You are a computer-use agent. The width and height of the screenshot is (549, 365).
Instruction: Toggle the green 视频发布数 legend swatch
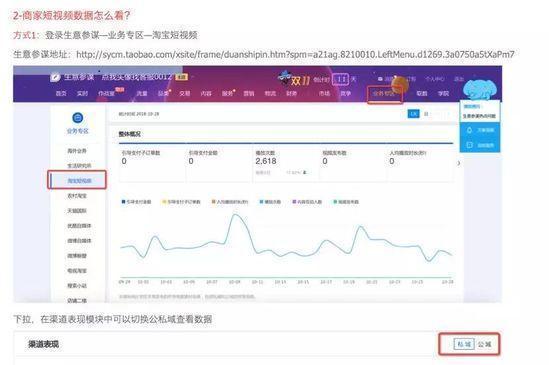(x=335, y=202)
